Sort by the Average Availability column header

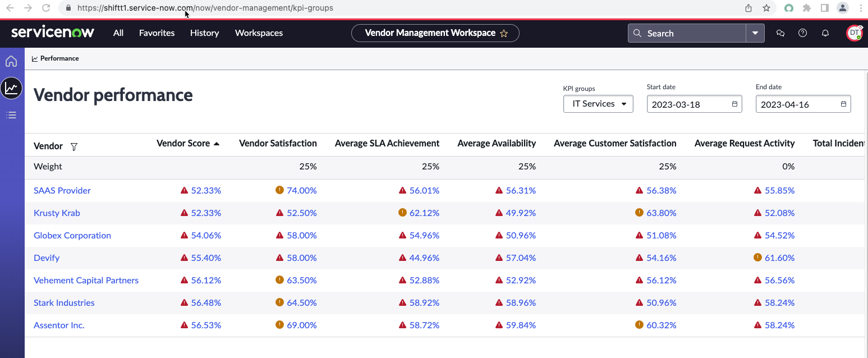[497, 144]
